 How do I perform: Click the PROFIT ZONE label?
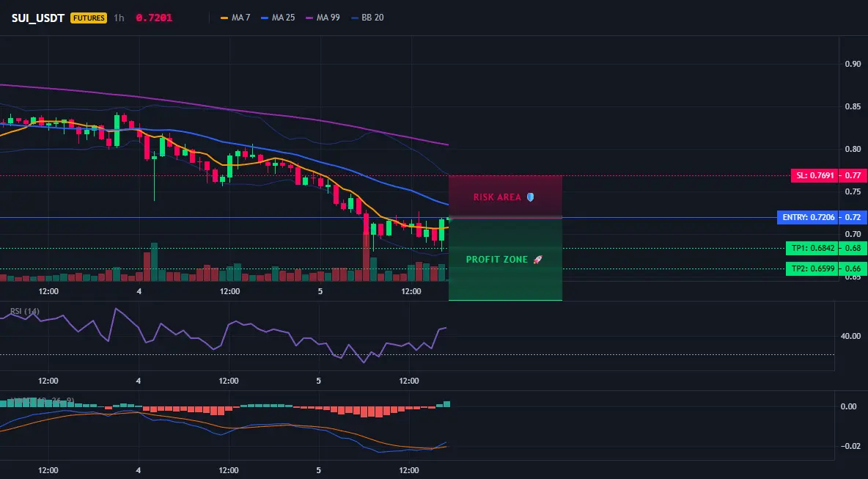(497, 259)
